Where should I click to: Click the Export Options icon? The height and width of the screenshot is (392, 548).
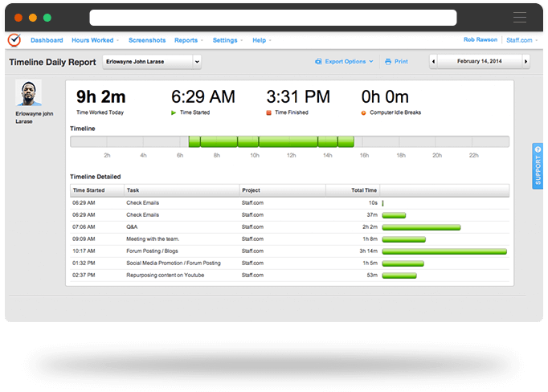point(318,61)
